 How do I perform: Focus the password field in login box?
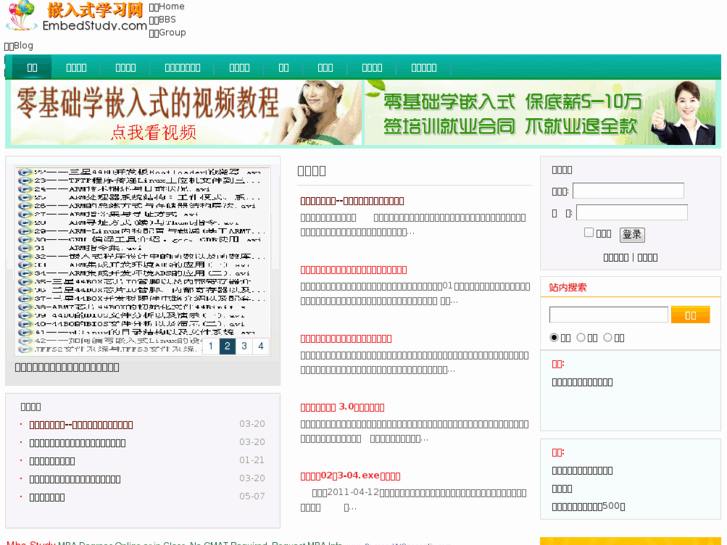point(631,212)
